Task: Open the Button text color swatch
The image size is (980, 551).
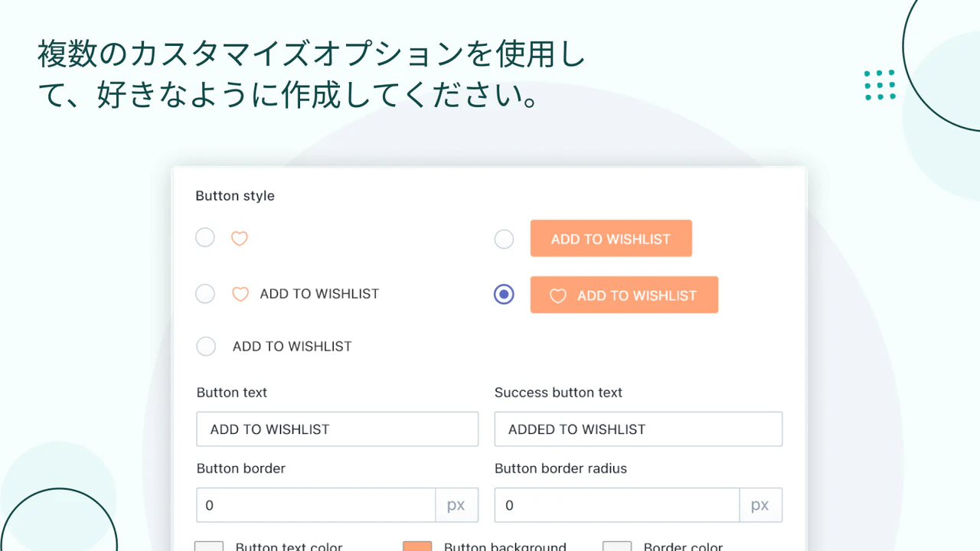Action: (x=209, y=546)
